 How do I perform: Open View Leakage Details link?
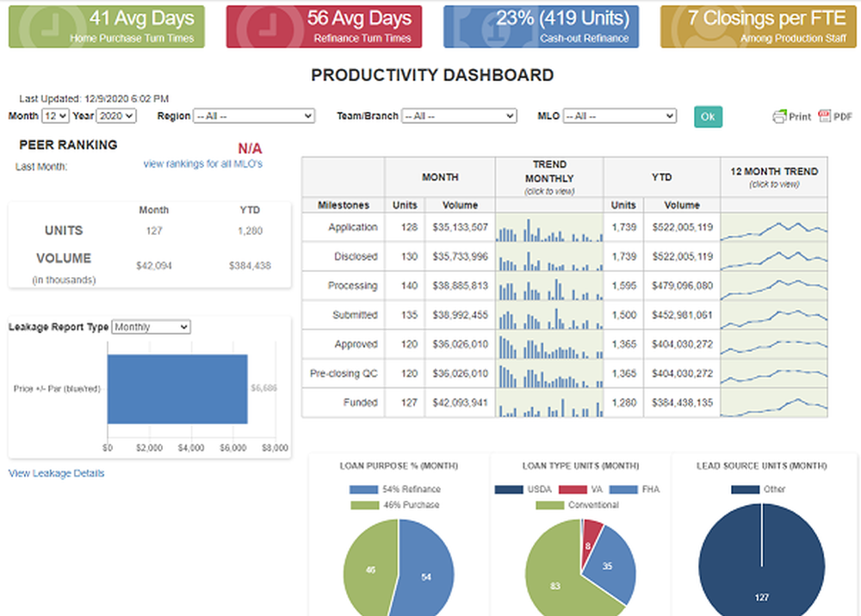point(56,473)
